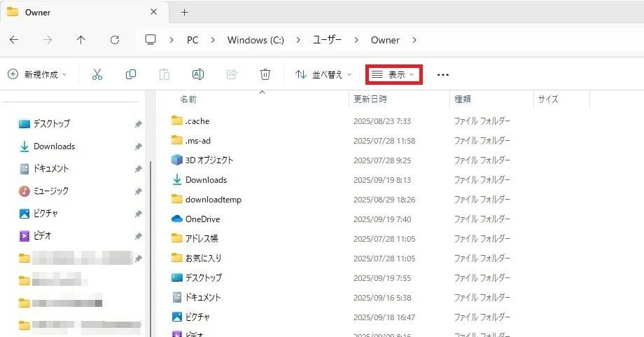Select the downloadtemp folder

pos(213,200)
